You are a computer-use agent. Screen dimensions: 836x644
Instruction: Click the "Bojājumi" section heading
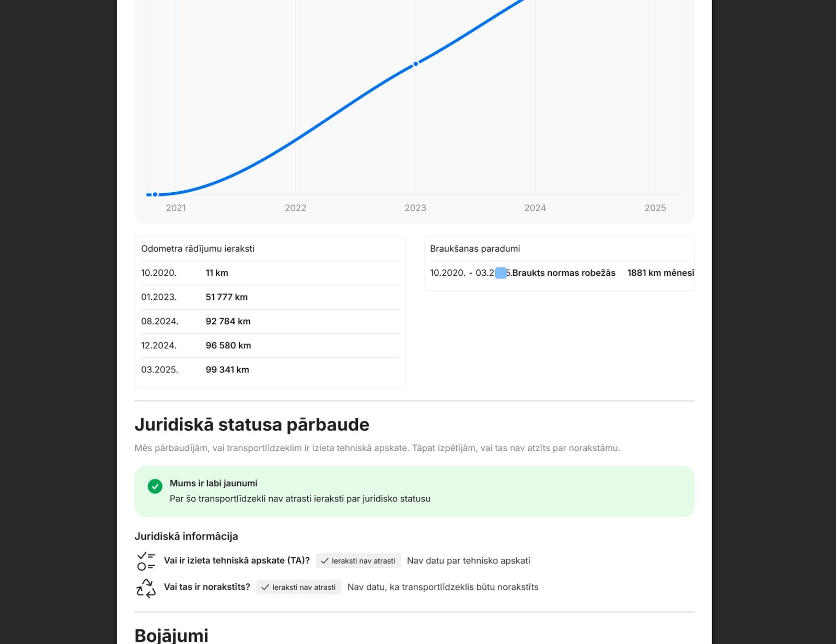point(171,635)
